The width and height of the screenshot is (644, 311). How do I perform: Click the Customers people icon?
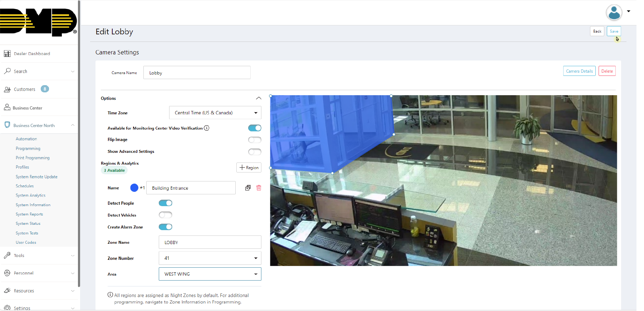pyautogui.click(x=7, y=89)
